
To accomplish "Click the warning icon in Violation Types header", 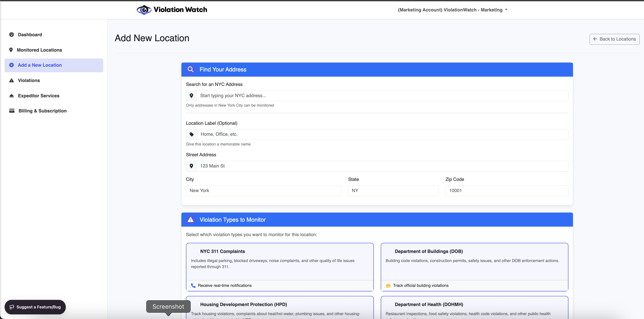I will [x=190, y=220].
